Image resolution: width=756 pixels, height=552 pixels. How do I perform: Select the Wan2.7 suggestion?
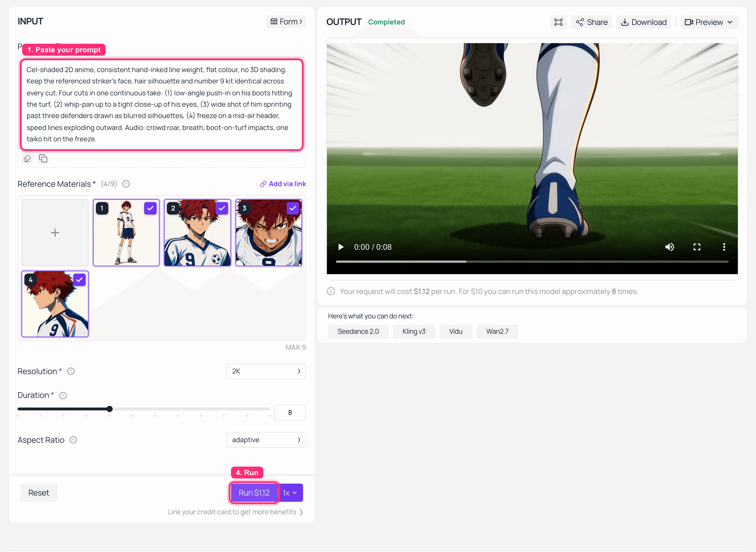(497, 331)
